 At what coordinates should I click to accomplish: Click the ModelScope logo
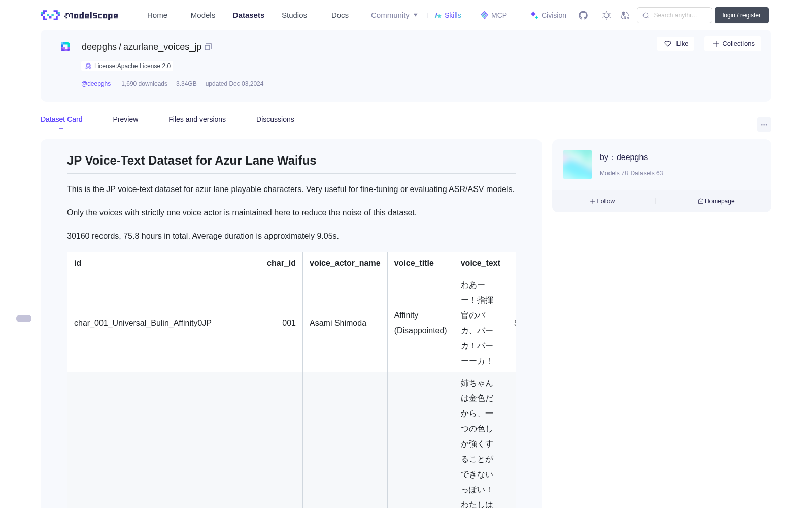[x=79, y=15]
